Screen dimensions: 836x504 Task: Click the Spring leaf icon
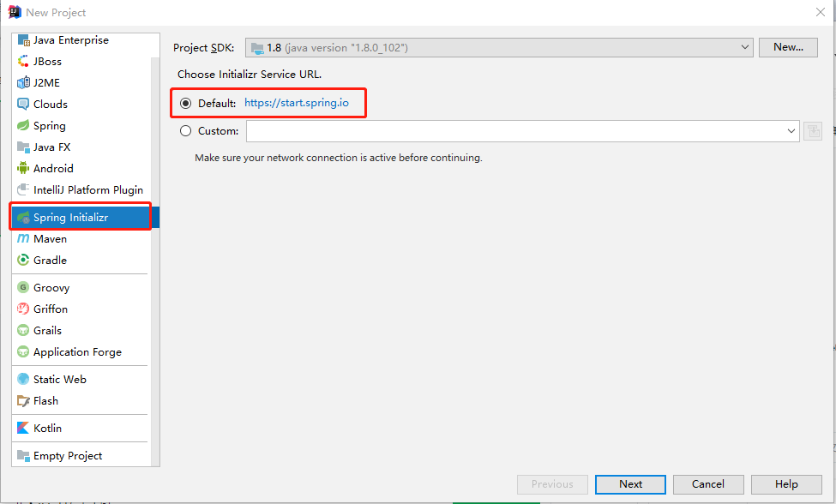(23, 126)
